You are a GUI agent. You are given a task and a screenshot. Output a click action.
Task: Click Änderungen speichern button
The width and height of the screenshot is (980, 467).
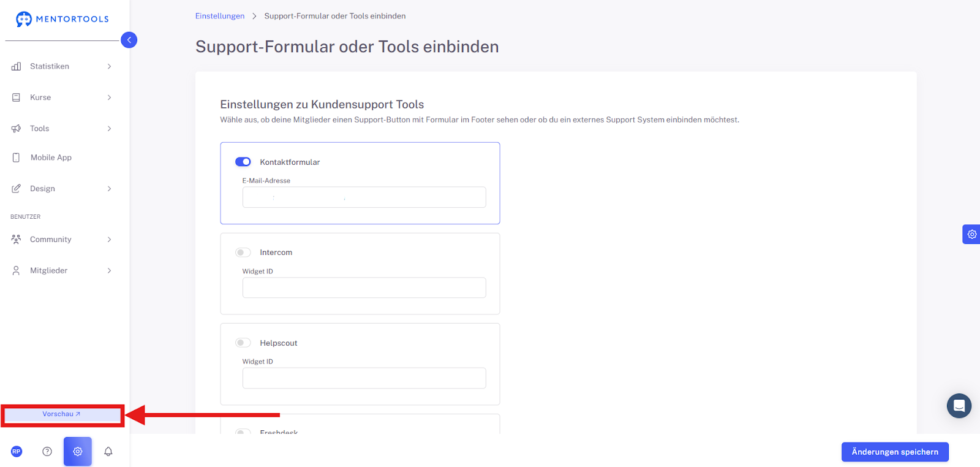[x=895, y=452]
